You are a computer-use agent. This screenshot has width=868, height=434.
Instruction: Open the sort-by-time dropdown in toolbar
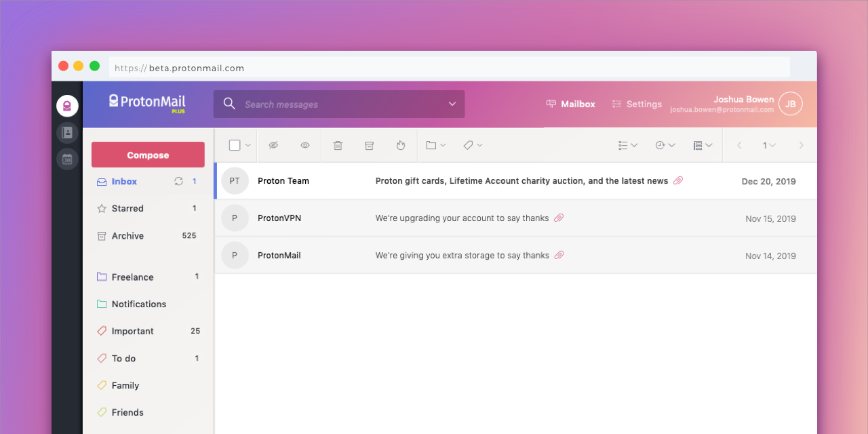pos(665,145)
